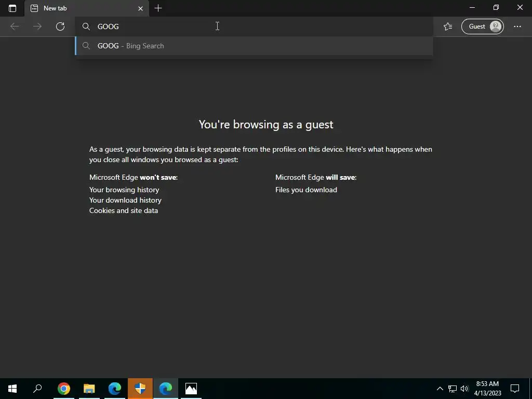Screen dimensions: 532x399
Task: Open the notification center icon
Action: click(x=515, y=389)
